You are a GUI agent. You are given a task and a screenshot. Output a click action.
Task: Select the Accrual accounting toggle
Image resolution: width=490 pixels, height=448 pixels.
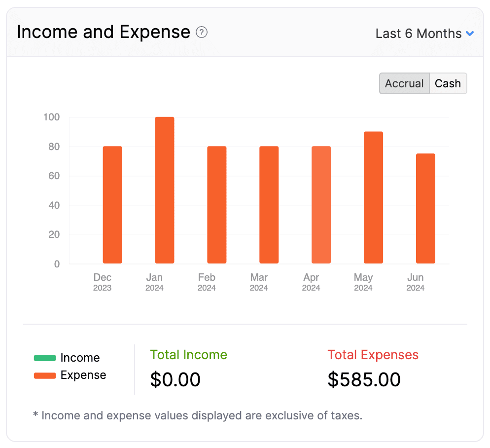(404, 83)
